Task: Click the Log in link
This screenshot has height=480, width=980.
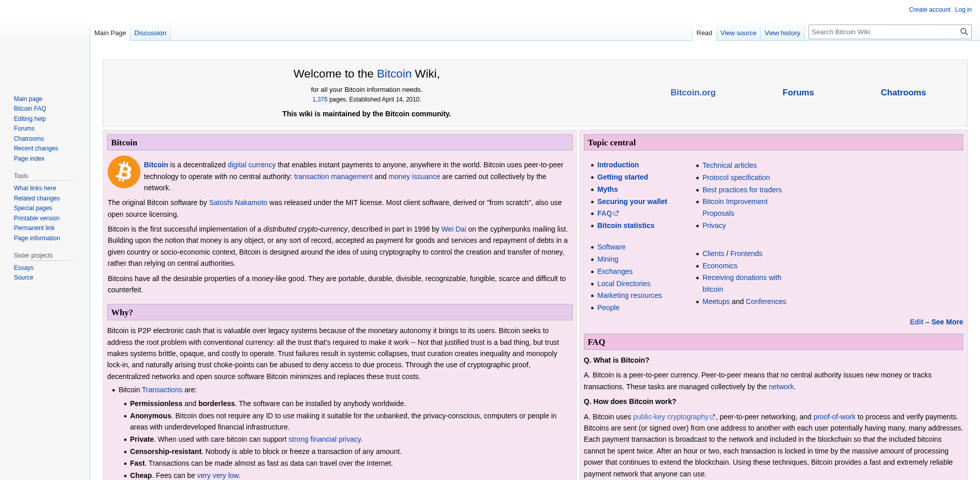Action: point(963,10)
